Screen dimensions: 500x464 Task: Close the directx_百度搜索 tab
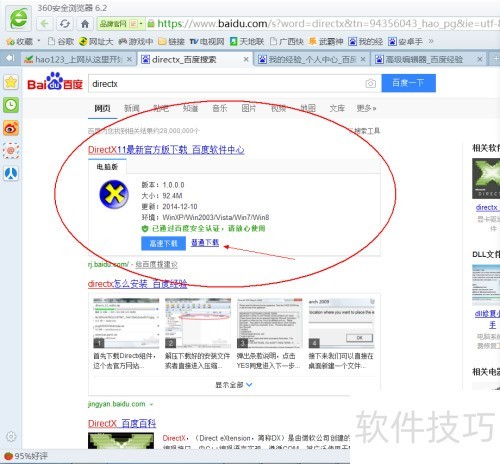(x=246, y=59)
